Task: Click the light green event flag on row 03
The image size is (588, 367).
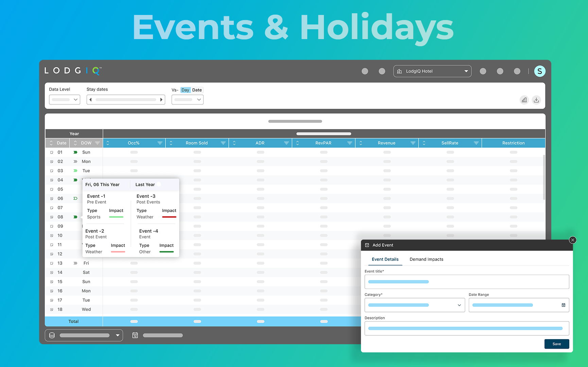Action: [x=75, y=171]
